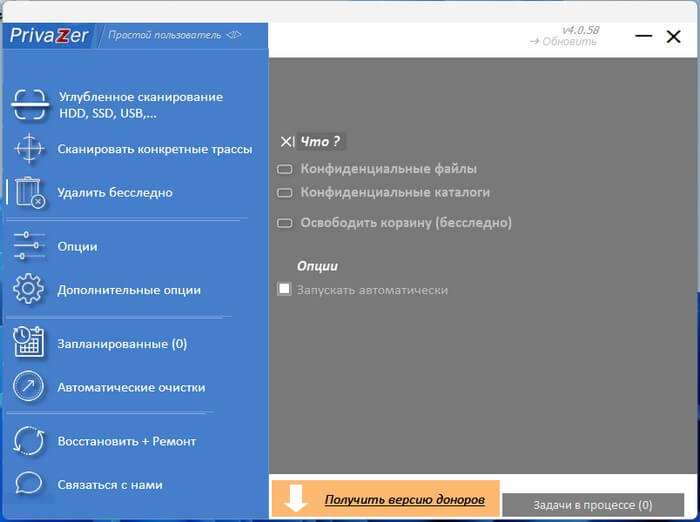The image size is (700, 522).
Task: Click the automatic cleanups arrow-circle icon
Action: pos(29,386)
